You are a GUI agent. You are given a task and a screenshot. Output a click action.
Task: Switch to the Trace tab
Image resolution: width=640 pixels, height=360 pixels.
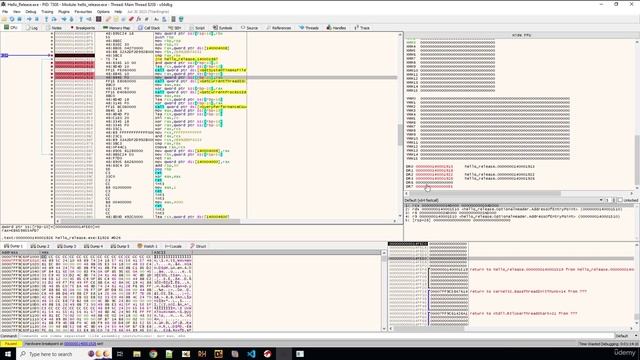pos(362,28)
